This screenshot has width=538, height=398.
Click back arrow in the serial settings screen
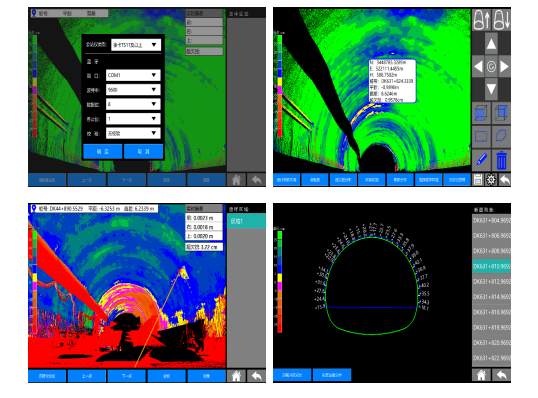click(x=256, y=179)
